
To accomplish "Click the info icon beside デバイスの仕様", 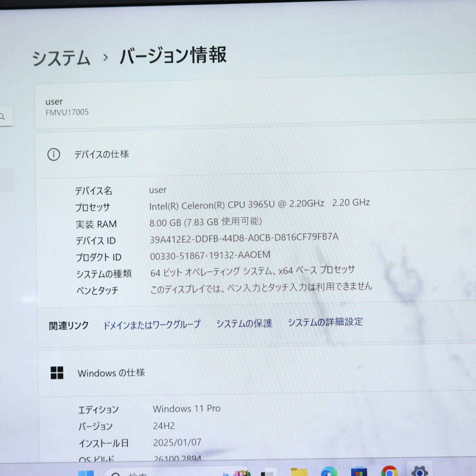I will pyautogui.click(x=54, y=154).
